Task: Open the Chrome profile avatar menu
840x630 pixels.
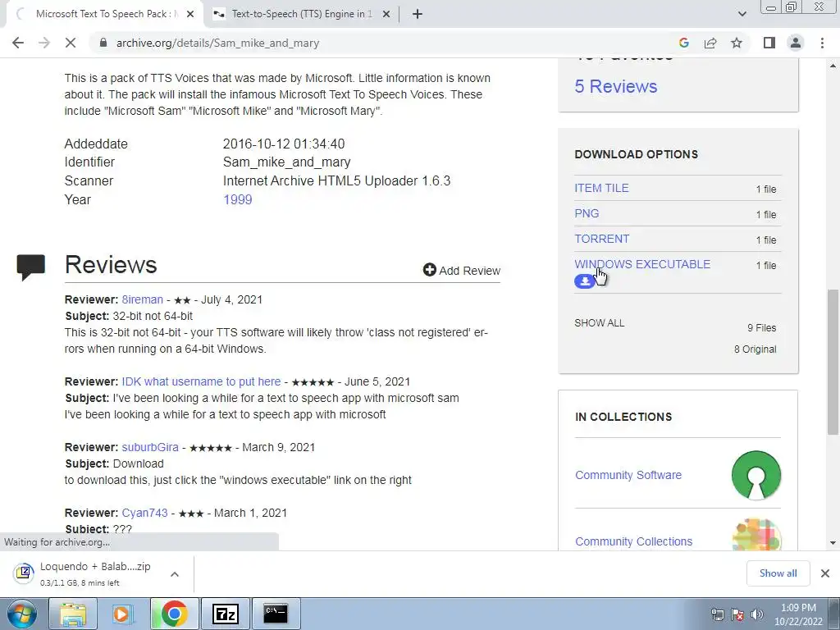Action: pos(796,43)
